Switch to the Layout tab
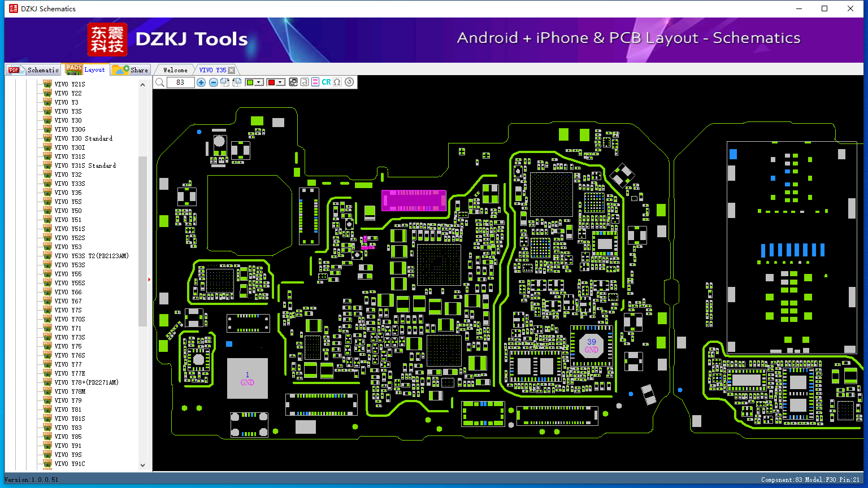 85,69
